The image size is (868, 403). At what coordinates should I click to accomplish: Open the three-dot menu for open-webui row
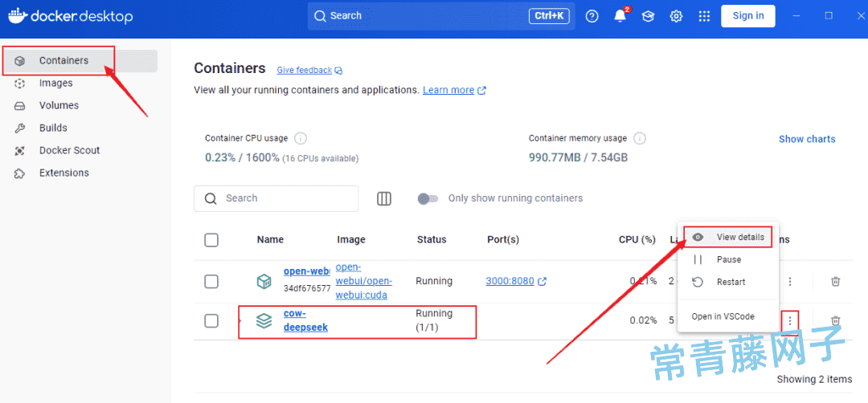pos(790,282)
